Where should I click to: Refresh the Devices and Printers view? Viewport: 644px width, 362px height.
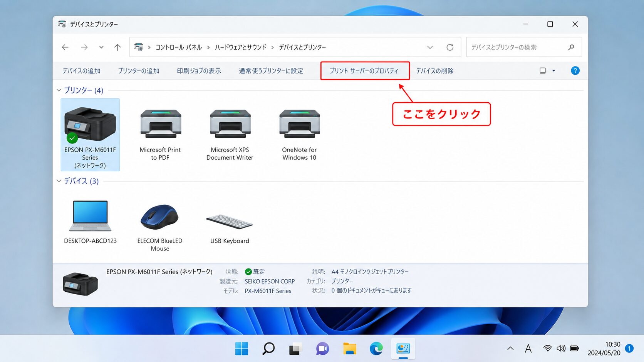449,47
